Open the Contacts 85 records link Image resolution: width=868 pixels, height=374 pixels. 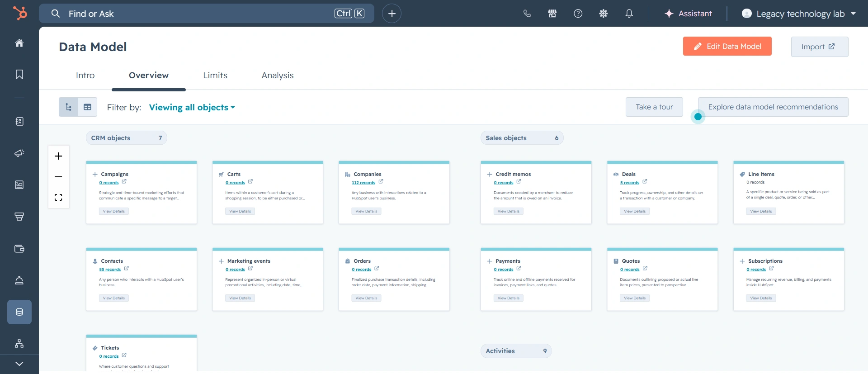click(110, 270)
